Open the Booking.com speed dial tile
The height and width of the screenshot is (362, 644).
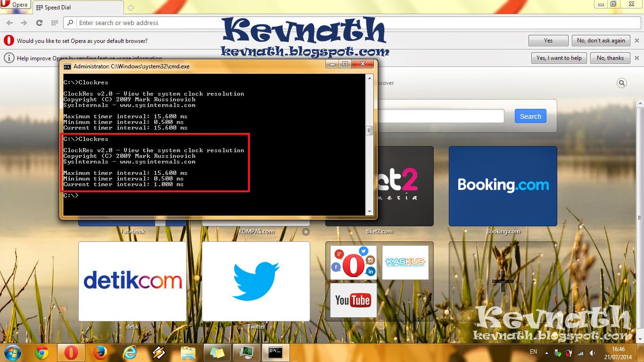click(503, 186)
